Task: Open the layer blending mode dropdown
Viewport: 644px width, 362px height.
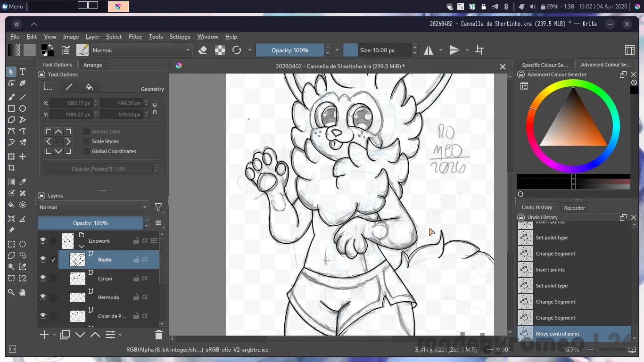Action: (x=93, y=207)
